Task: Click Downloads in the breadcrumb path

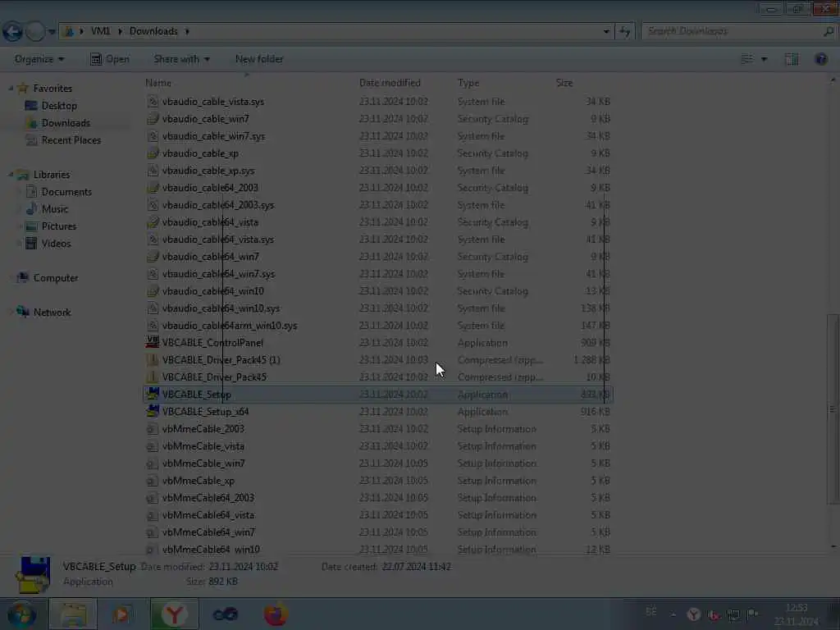Action: click(153, 31)
